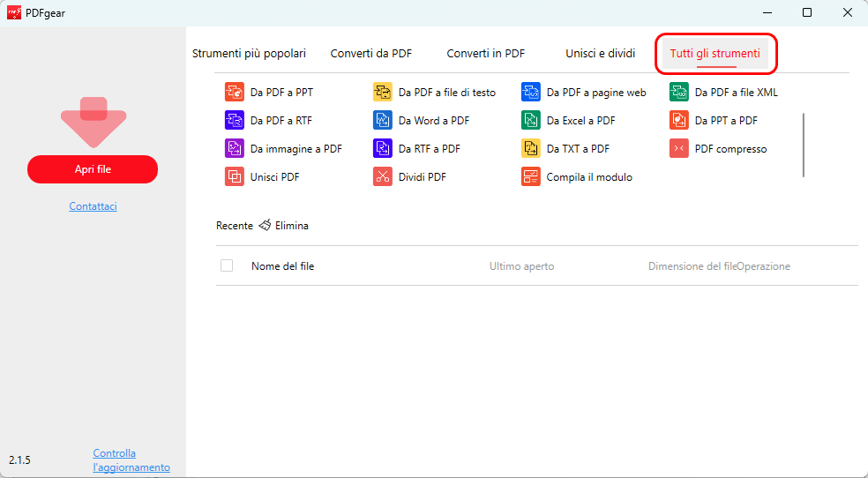
Task: Click the Unisci PDF icon
Action: click(234, 177)
